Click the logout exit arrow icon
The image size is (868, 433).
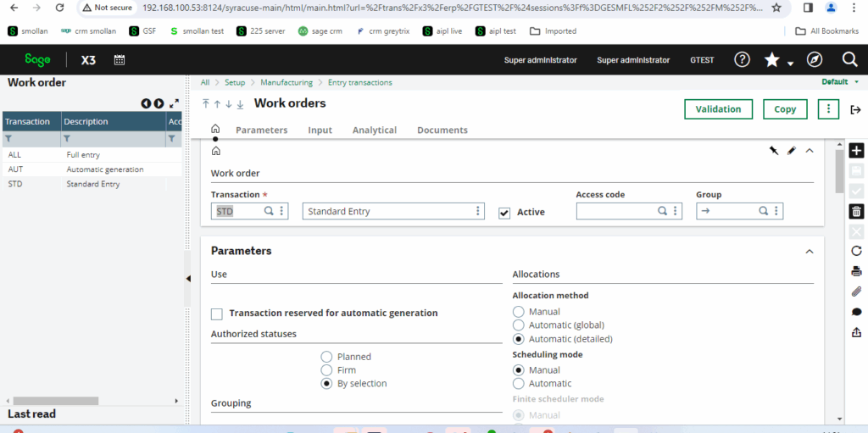tap(854, 110)
